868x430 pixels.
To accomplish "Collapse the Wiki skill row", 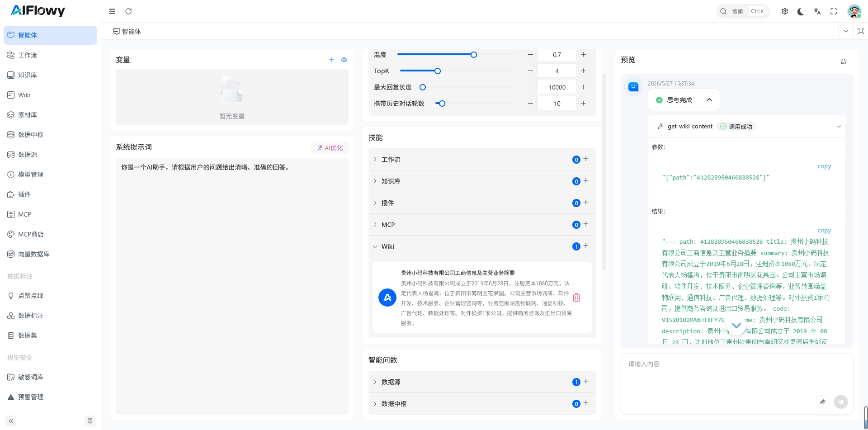I will pos(482,246).
